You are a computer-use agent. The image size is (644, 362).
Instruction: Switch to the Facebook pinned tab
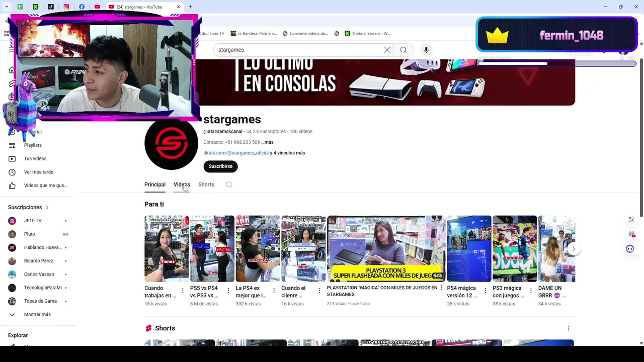82,7
